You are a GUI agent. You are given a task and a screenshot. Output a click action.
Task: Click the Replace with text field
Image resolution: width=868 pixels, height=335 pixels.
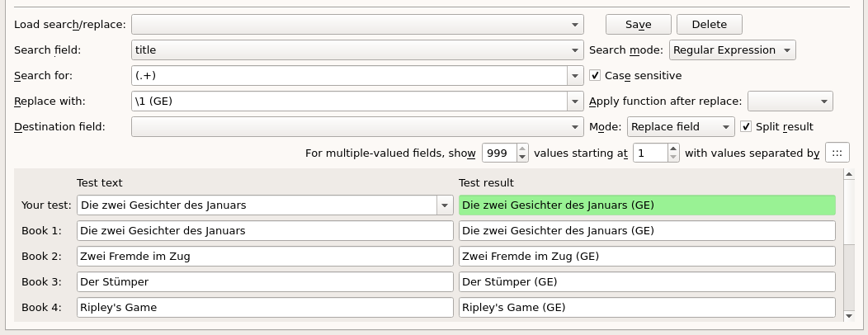tap(347, 101)
